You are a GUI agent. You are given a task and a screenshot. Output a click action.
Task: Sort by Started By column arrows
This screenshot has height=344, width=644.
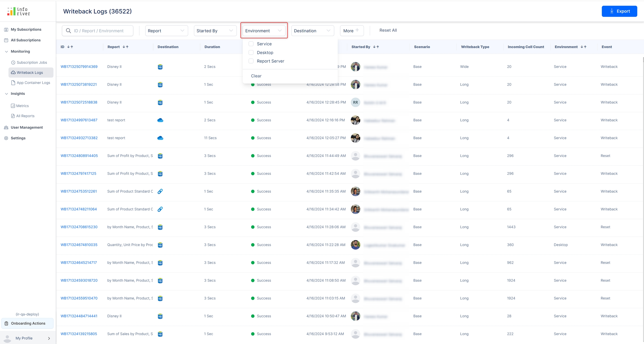pos(376,47)
